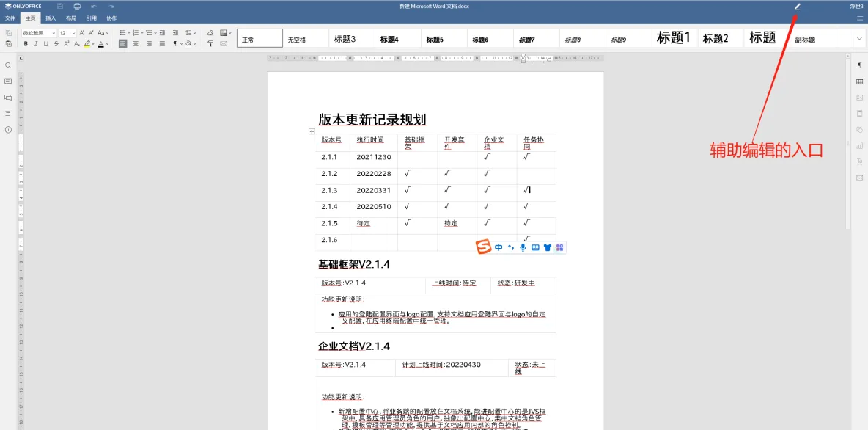This screenshot has height=430, width=868.
Task: Toggle italic formatting
Action: [36, 44]
